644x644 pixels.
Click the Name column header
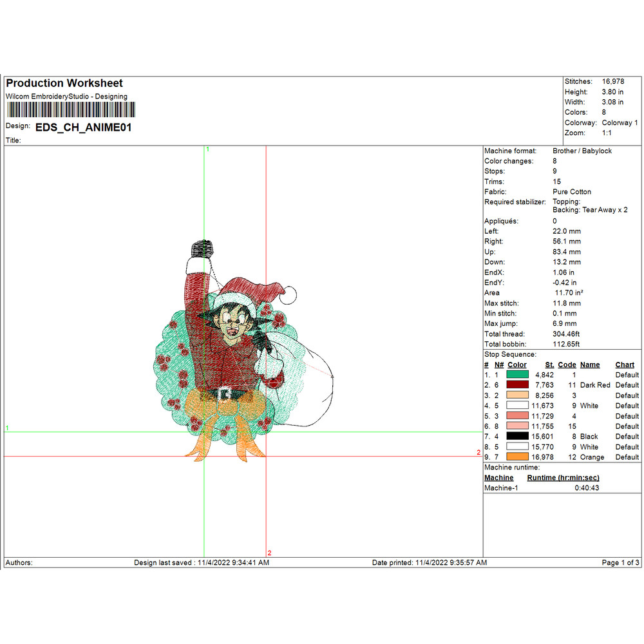click(589, 365)
